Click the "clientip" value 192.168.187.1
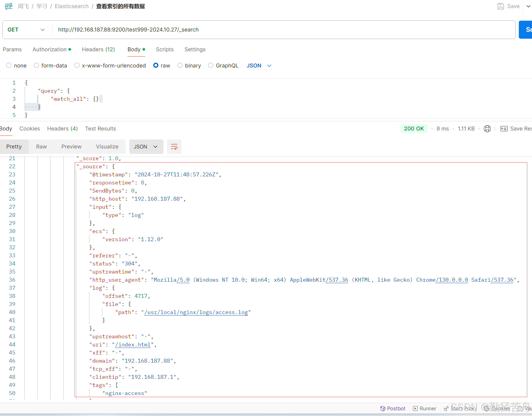 click(152, 377)
